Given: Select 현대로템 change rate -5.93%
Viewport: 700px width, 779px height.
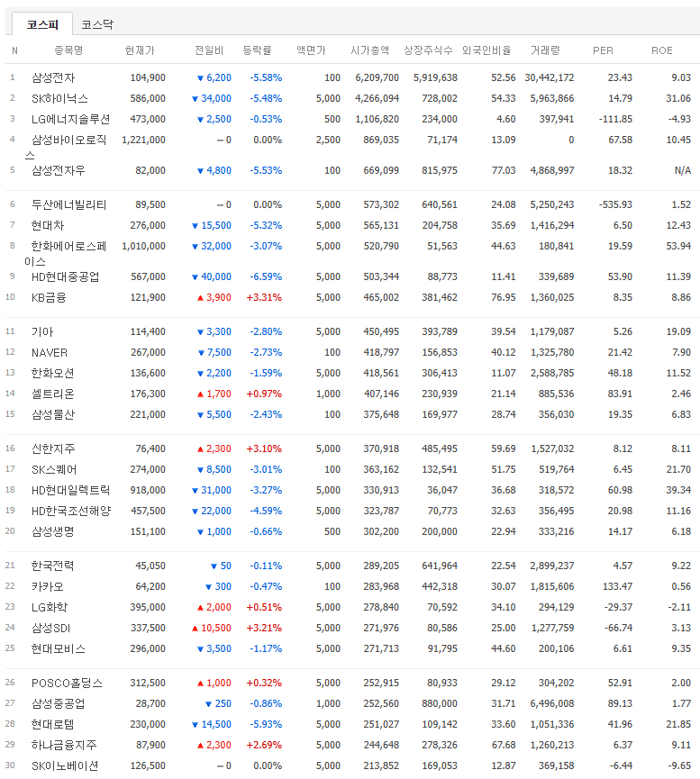Looking at the screenshot, I should [x=266, y=724].
